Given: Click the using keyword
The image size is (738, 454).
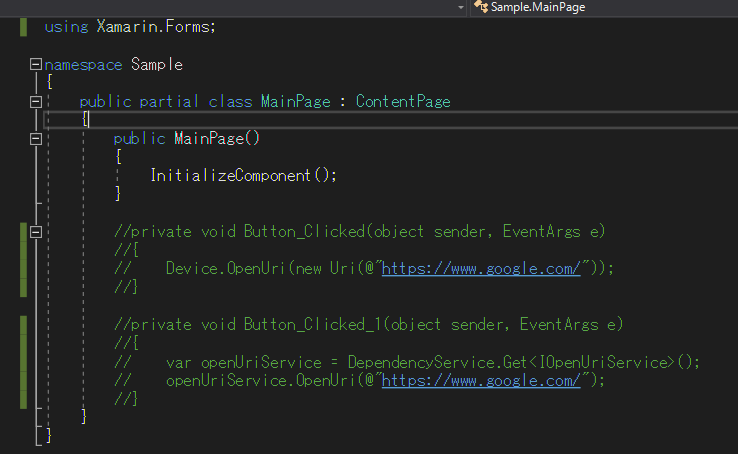Looking at the screenshot, I should [x=66, y=27].
